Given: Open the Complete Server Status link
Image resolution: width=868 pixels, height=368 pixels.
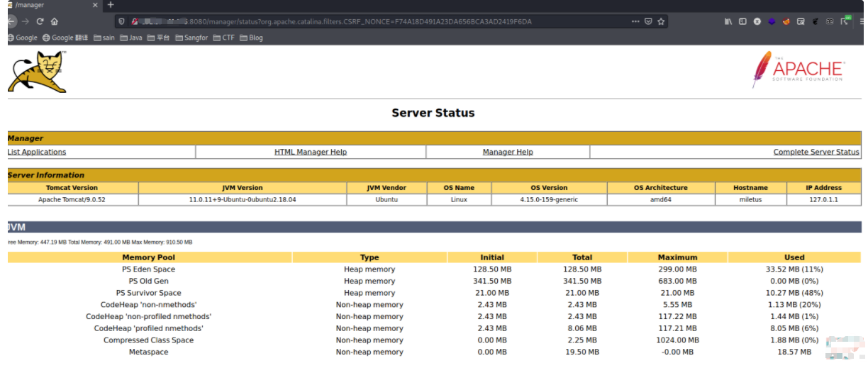Looking at the screenshot, I should (x=816, y=152).
